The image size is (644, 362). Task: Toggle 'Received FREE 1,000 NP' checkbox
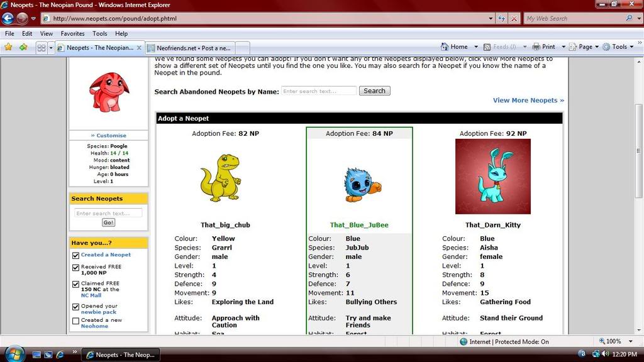[75, 268]
